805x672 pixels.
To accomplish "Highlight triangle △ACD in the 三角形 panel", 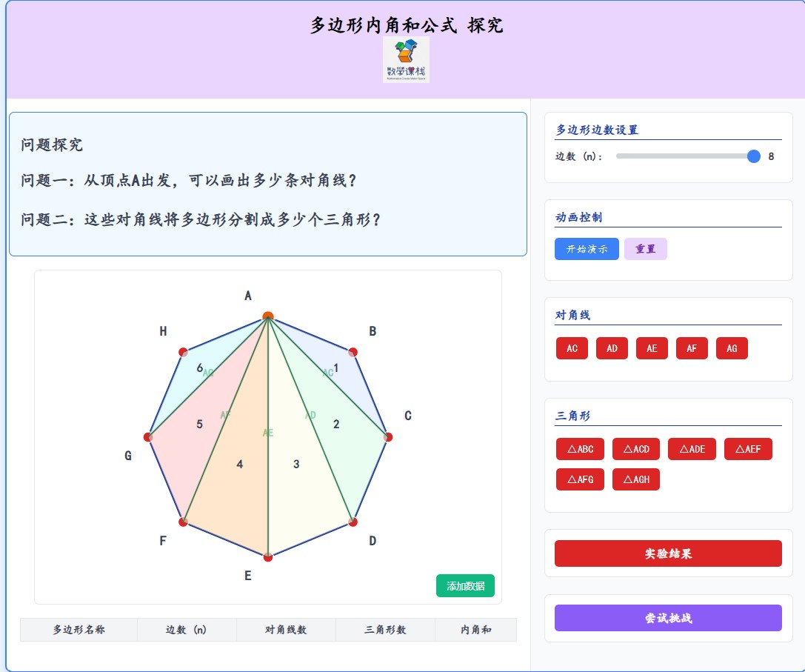I will [x=635, y=449].
